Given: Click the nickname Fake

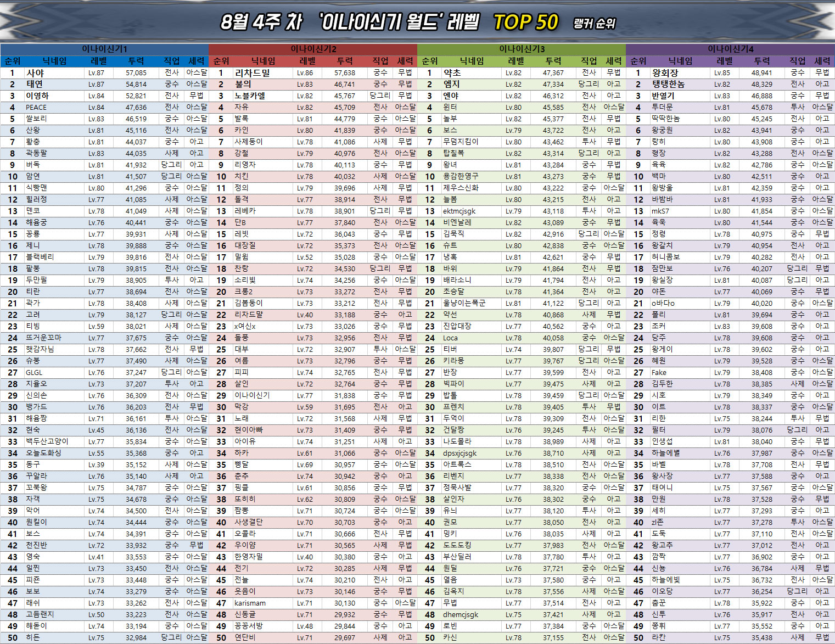Looking at the screenshot, I should pyautogui.click(x=659, y=372).
